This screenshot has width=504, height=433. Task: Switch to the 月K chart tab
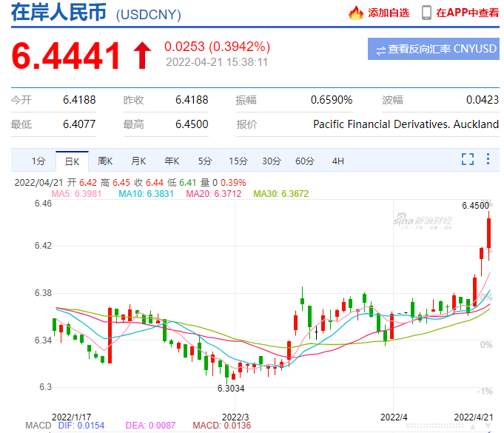pos(138,161)
